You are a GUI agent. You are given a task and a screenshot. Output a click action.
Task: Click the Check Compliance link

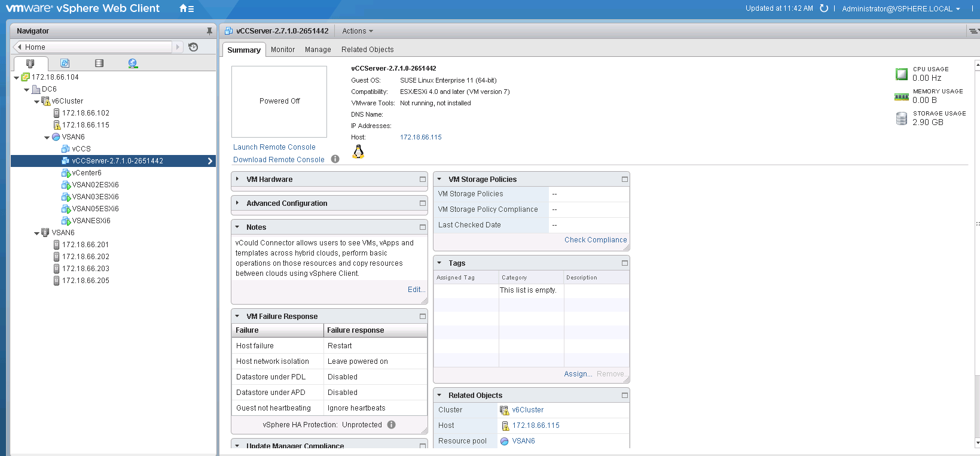pos(596,240)
